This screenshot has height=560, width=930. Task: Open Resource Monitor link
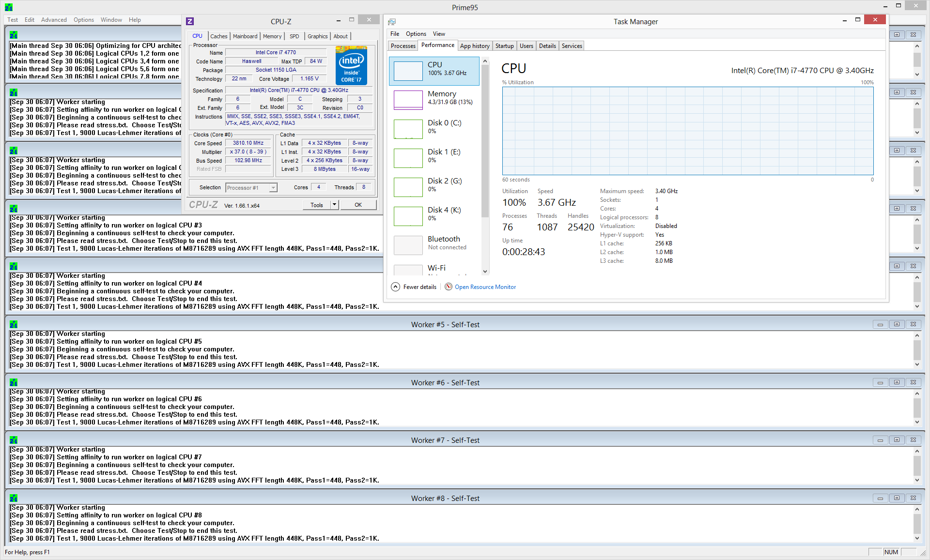tap(485, 287)
